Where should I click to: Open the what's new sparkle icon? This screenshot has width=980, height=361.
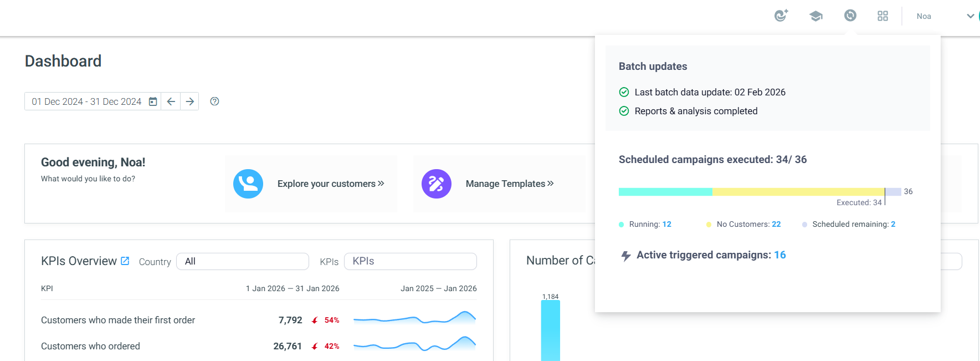[781, 16]
